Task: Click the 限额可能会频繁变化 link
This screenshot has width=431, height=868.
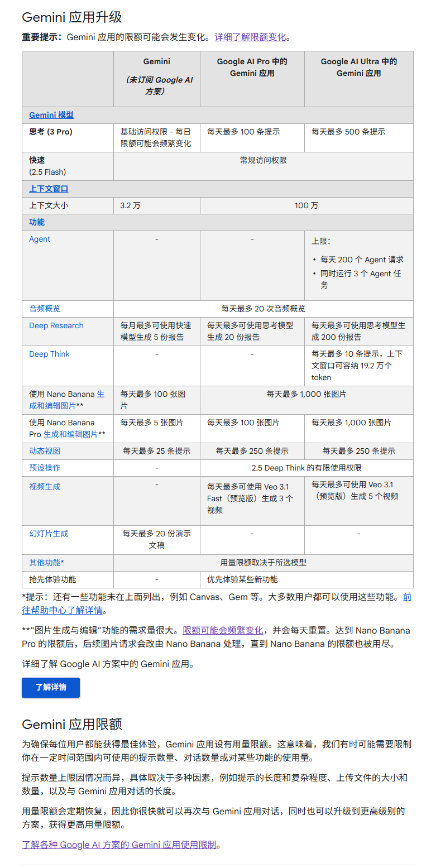Action: [223, 630]
